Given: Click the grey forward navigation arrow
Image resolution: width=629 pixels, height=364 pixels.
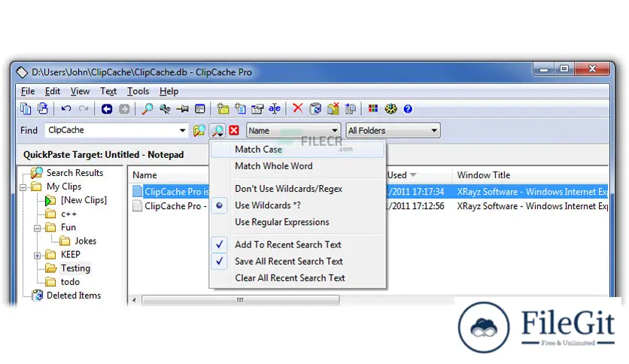Looking at the screenshot, I should pos(124,109).
